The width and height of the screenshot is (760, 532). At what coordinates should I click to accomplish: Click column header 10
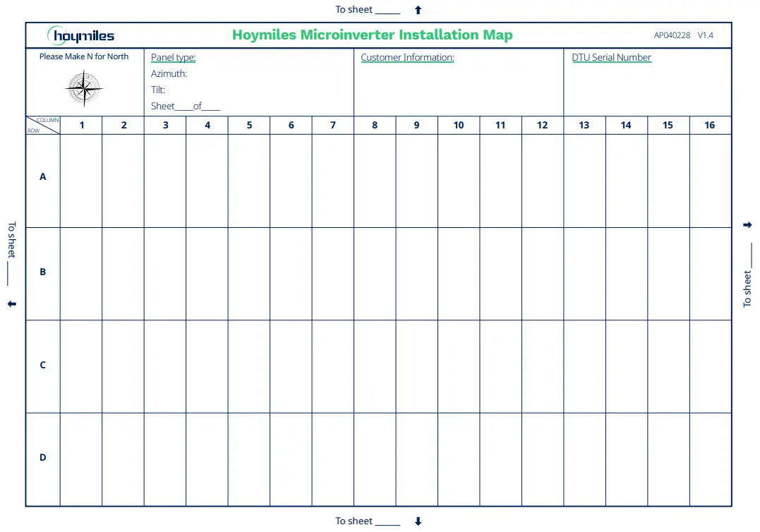459,125
